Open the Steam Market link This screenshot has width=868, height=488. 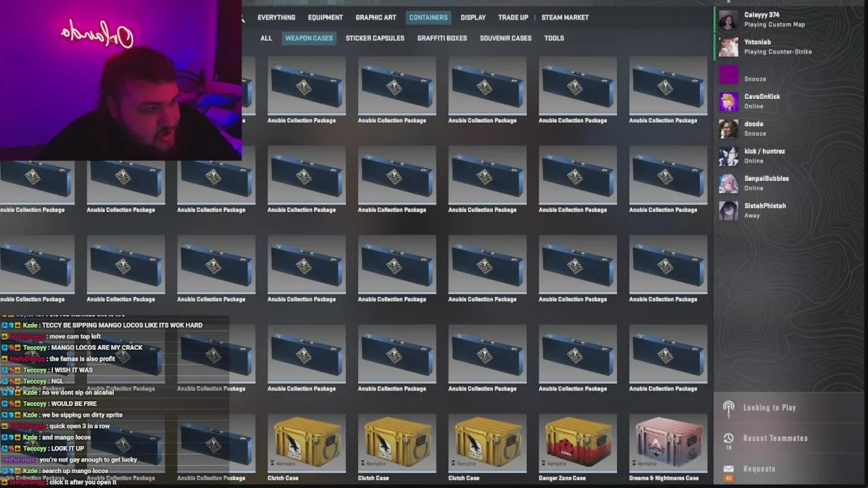(x=565, y=18)
